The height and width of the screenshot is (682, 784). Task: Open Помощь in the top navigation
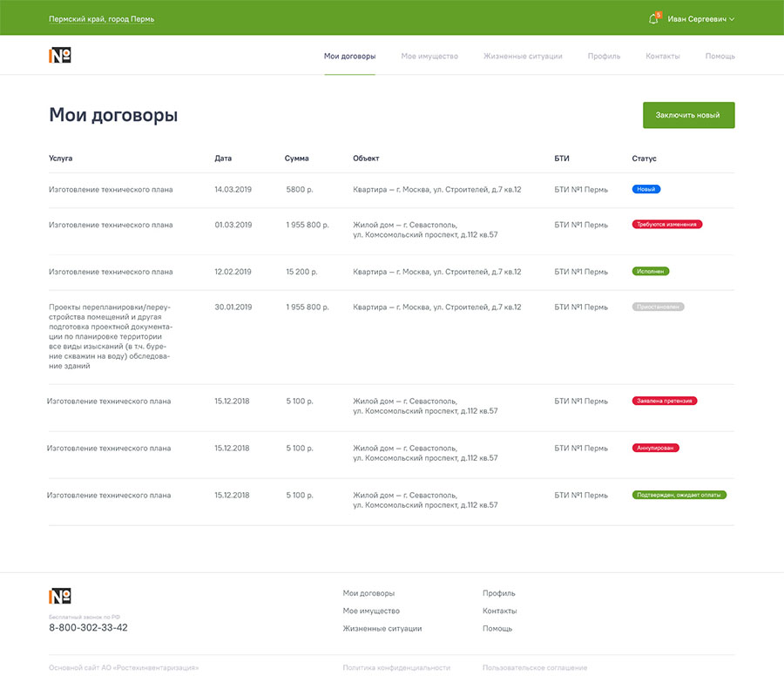(x=720, y=57)
